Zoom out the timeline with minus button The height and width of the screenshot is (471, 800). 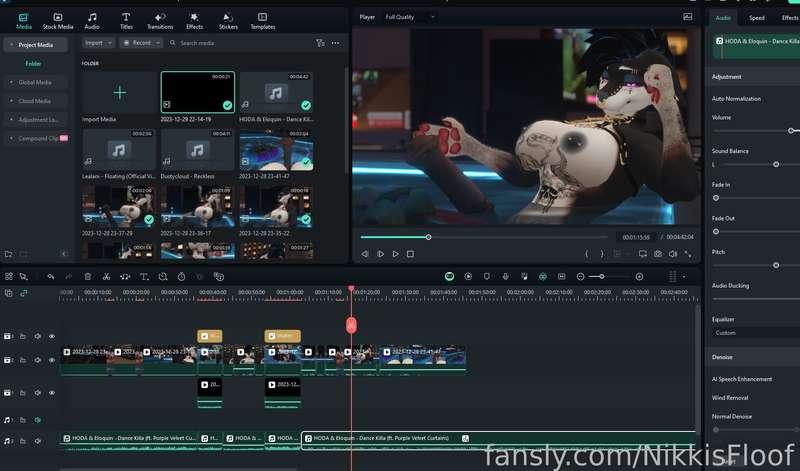[x=580, y=277]
